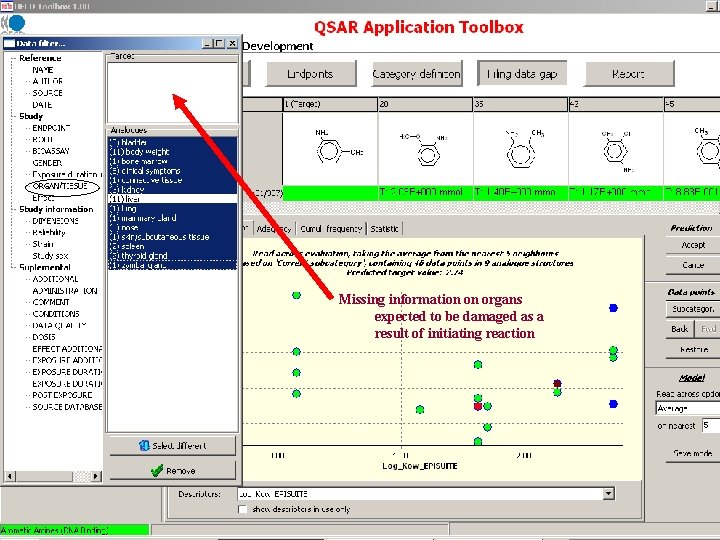This screenshot has width=720, height=540.
Task: Click the analogue 35 structure thumbnail
Action: pyautogui.click(x=521, y=148)
